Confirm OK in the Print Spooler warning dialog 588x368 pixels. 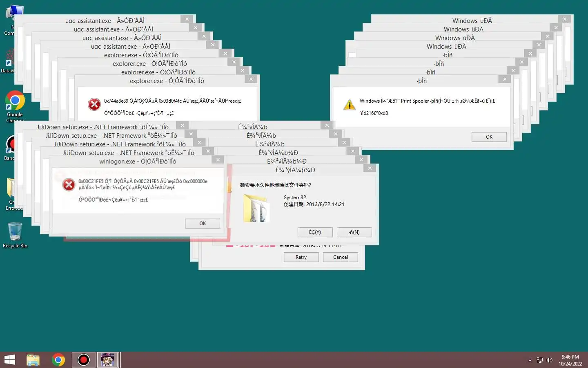pos(489,137)
